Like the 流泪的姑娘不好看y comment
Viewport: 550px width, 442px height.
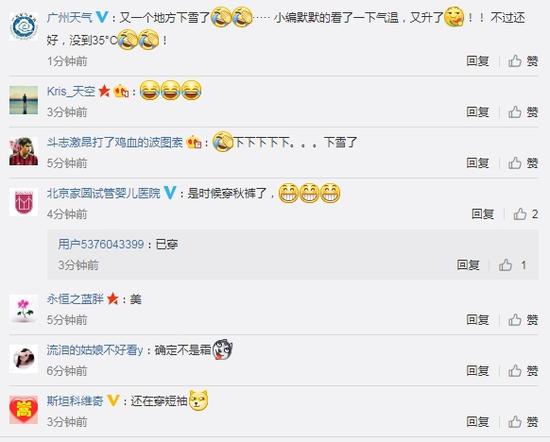[523, 371]
